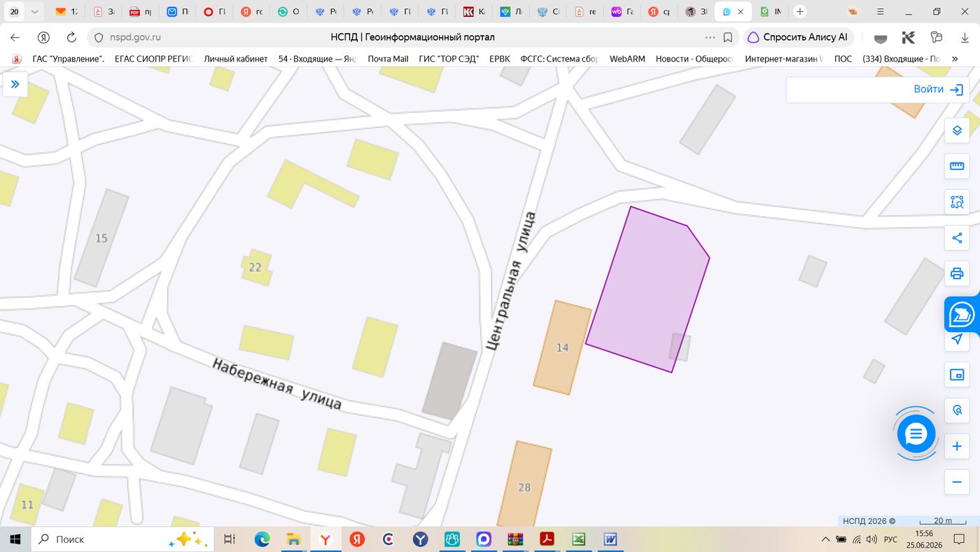Image resolution: width=980 pixels, height=552 pixels.
Task: Click the share map icon
Action: click(957, 237)
